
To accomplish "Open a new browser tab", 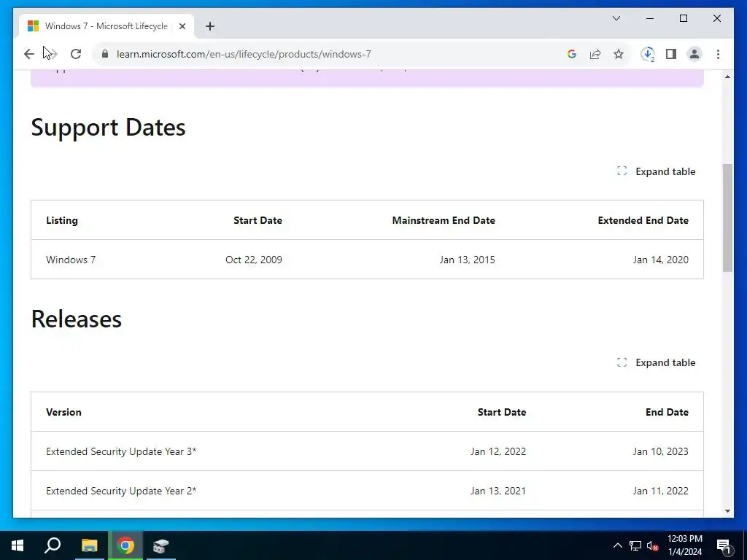I will (210, 26).
